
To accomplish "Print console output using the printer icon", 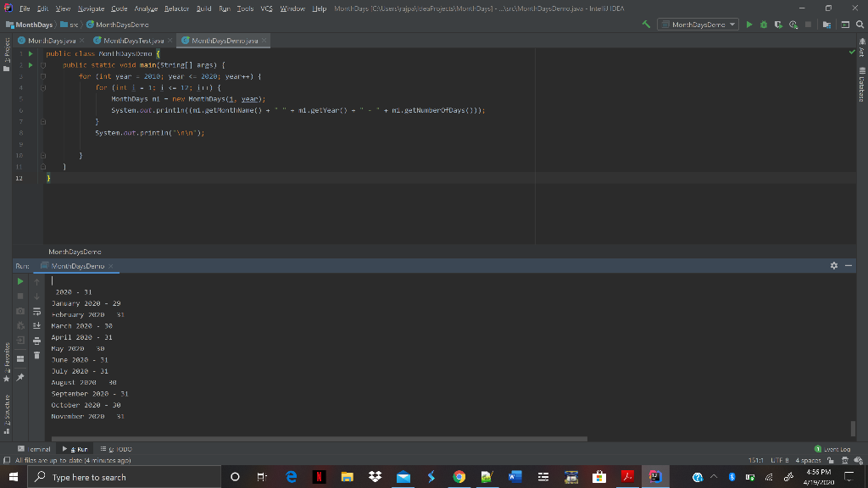I will [x=36, y=340].
